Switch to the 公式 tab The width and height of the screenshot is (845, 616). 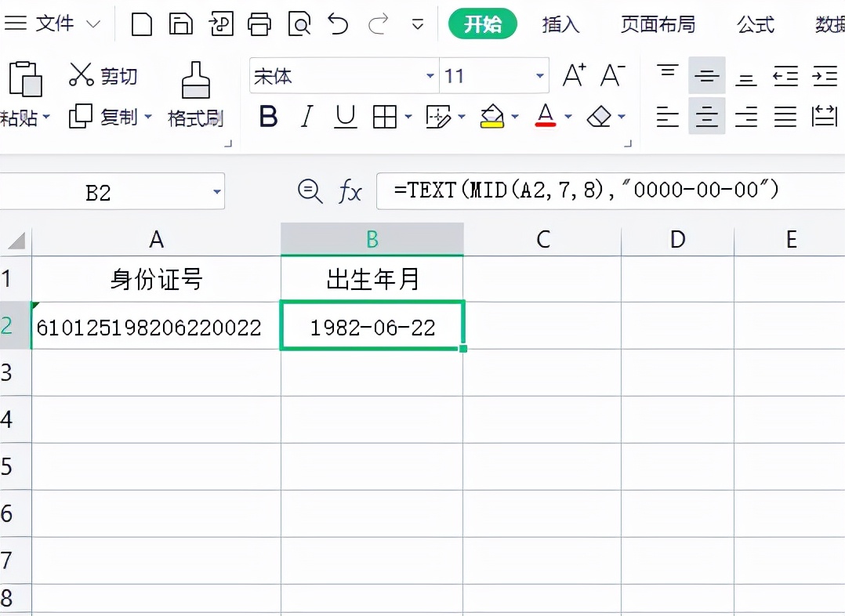(756, 24)
